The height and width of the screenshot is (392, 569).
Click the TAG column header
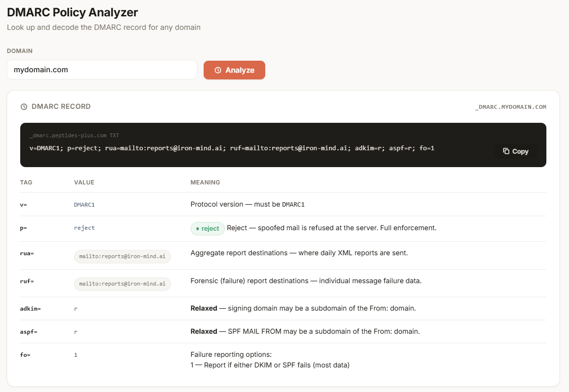[26, 182]
